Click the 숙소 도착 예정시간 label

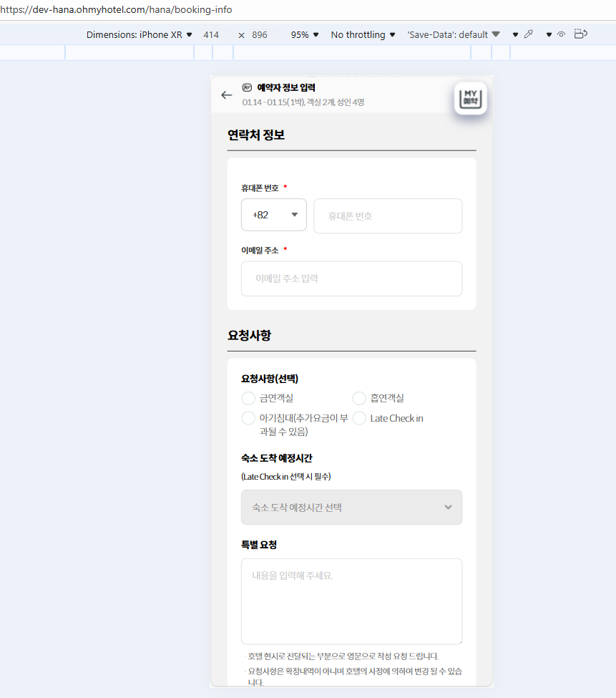[277, 458]
